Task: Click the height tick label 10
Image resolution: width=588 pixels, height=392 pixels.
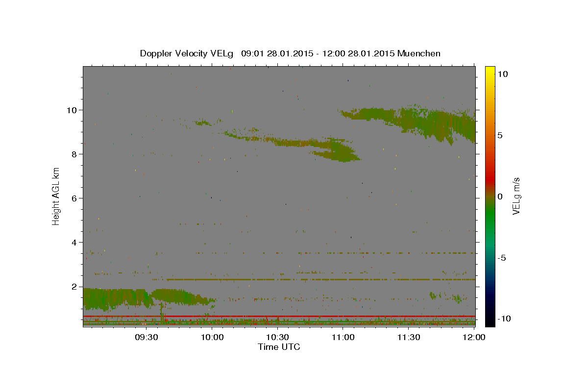Action: pyautogui.click(x=73, y=110)
